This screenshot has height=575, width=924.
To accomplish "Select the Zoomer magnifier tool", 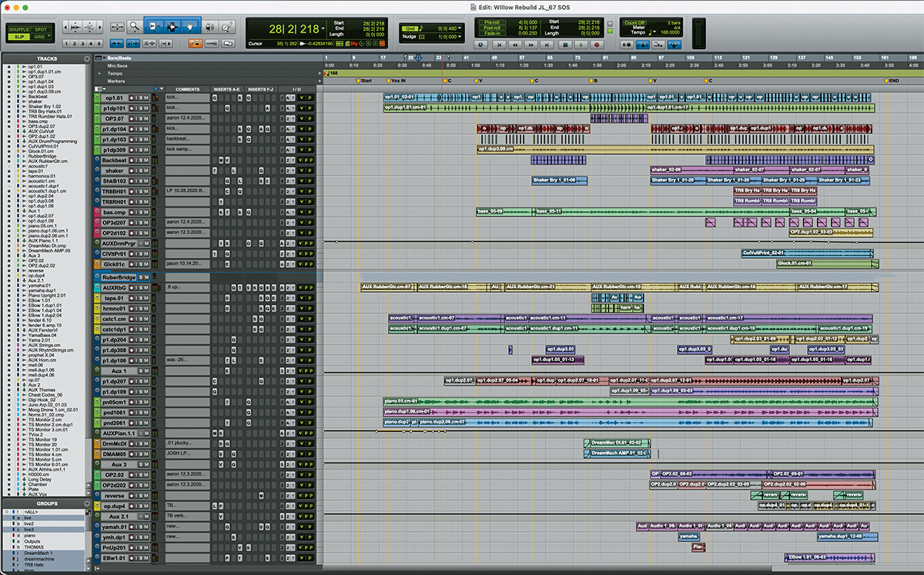I will (134, 26).
